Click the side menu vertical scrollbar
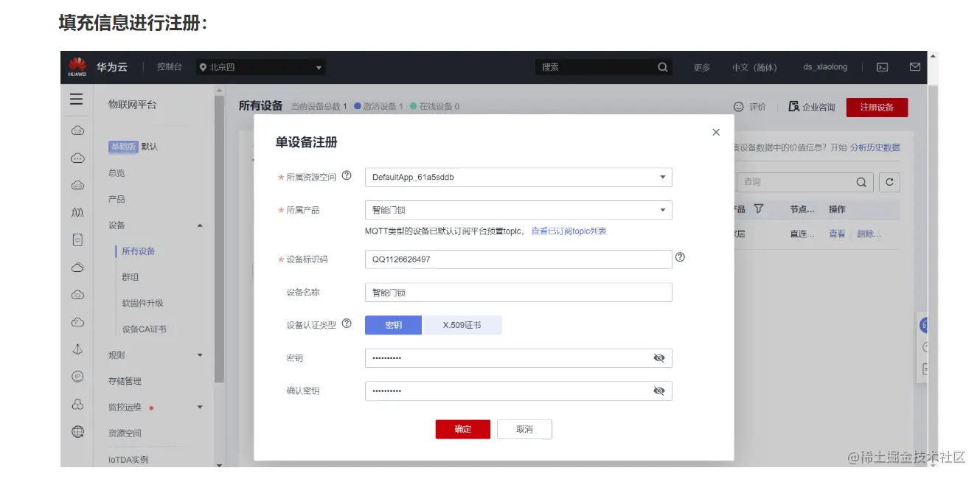980x479 pixels. click(219, 239)
